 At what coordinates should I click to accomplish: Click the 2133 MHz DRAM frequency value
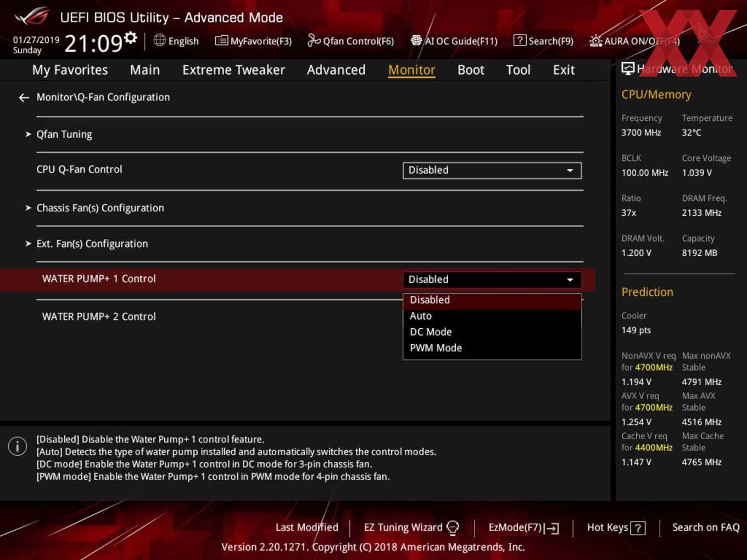pyautogui.click(x=701, y=213)
